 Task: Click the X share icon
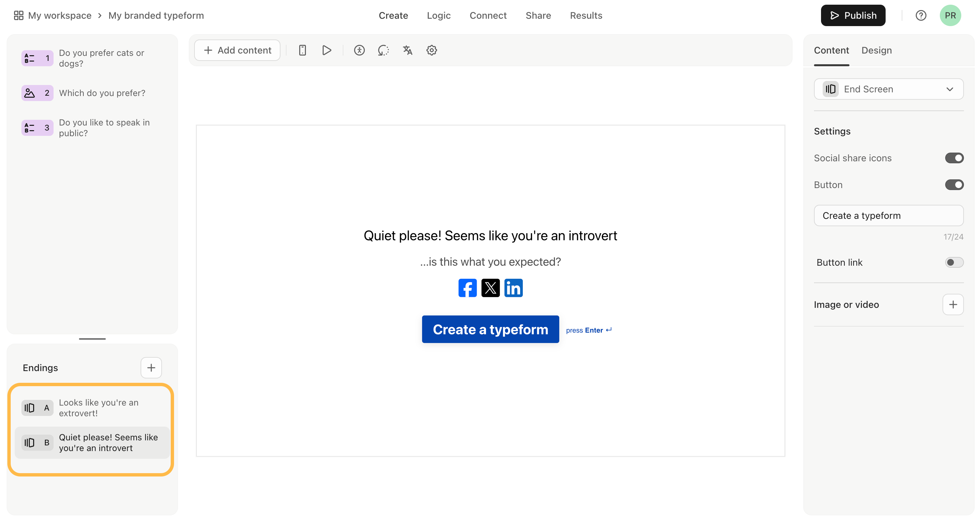(490, 288)
